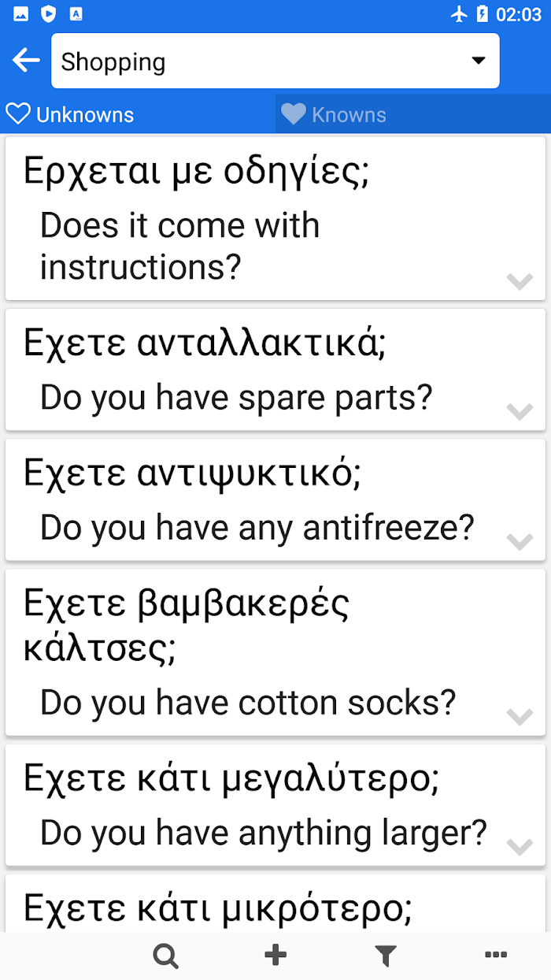The image size is (551, 980).
Task: Tap the back arrow icon
Action: 26,60
